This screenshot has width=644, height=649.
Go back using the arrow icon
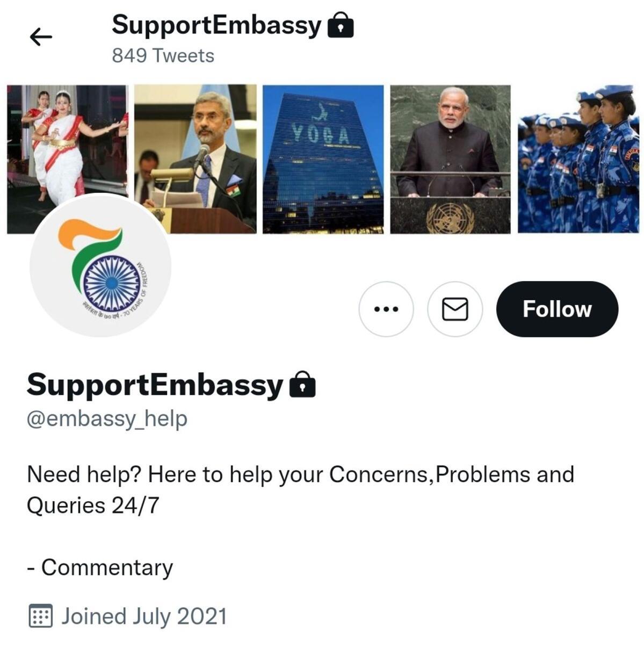click(x=41, y=37)
